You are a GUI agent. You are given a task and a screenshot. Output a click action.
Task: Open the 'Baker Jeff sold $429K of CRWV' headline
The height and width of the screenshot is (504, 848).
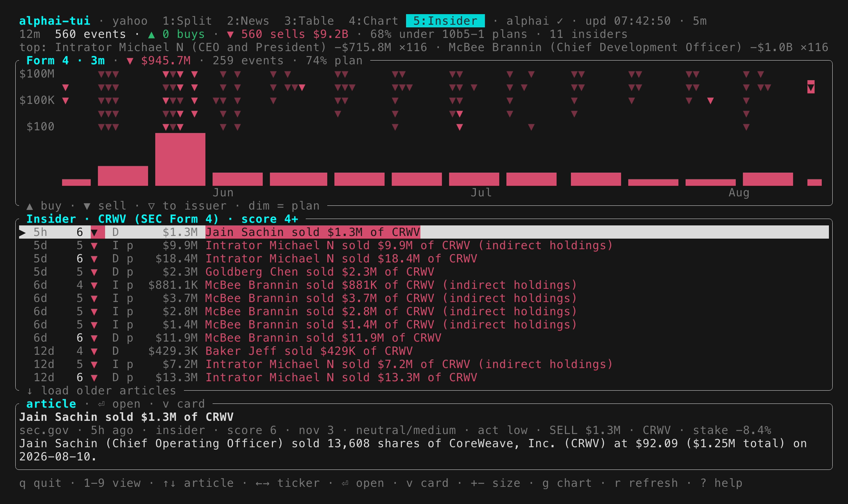309,351
